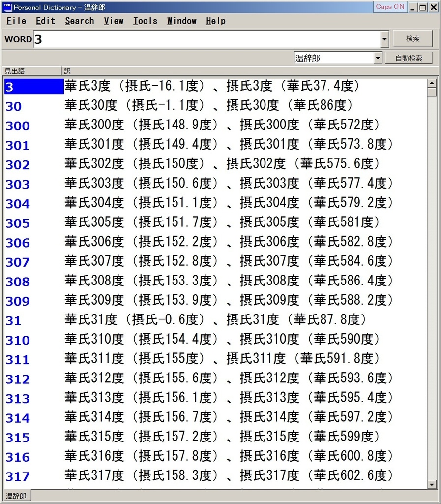Open the Search menu

(x=80, y=21)
